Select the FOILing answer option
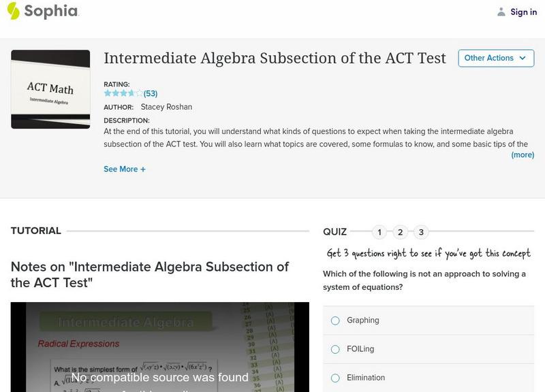Screen dimensions: 545x392 pos(335,349)
